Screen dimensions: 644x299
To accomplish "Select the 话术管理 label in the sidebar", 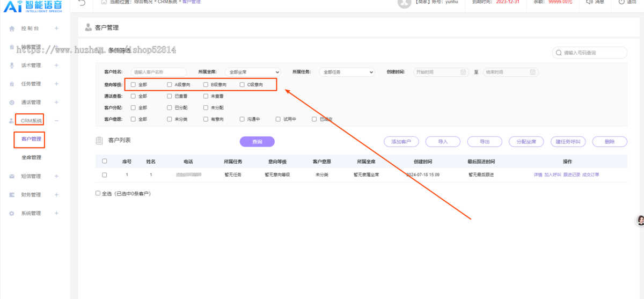I will (x=31, y=65).
